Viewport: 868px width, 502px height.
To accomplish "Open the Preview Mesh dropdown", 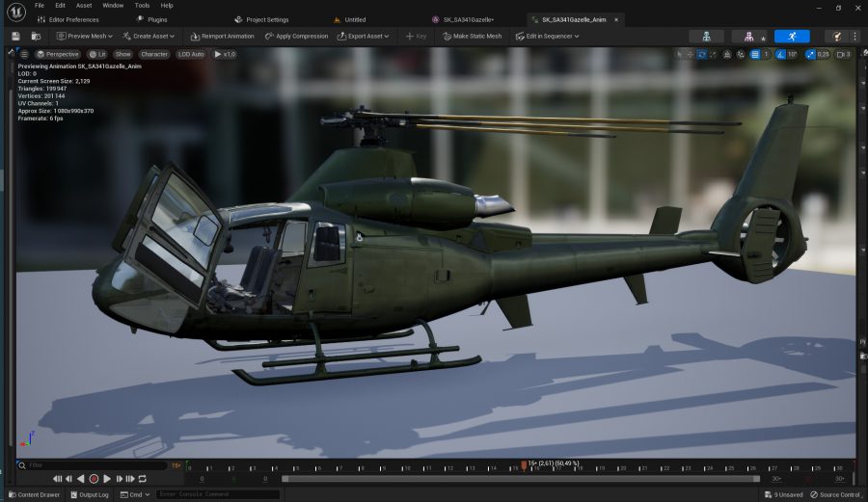I will point(85,36).
